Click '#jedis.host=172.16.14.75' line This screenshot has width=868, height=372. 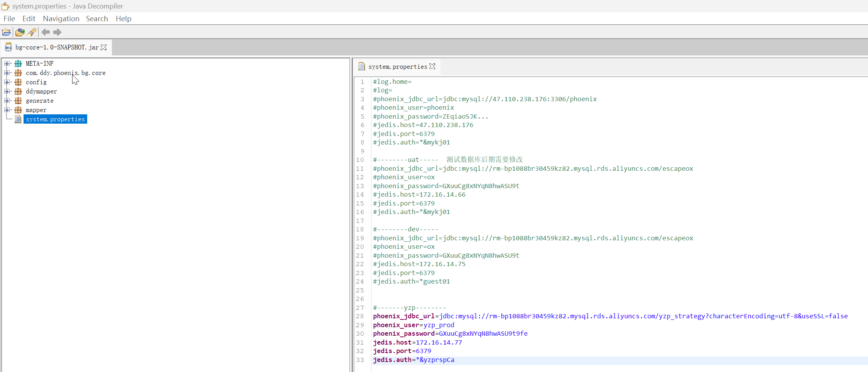pos(419,264)
